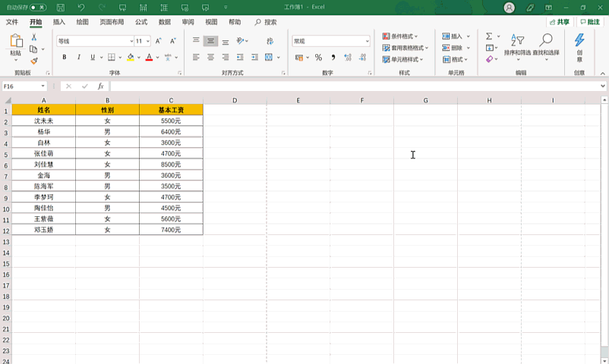609x364 pixels.
Task: Open fill color dropdown arrow
Action: [139, 58]
